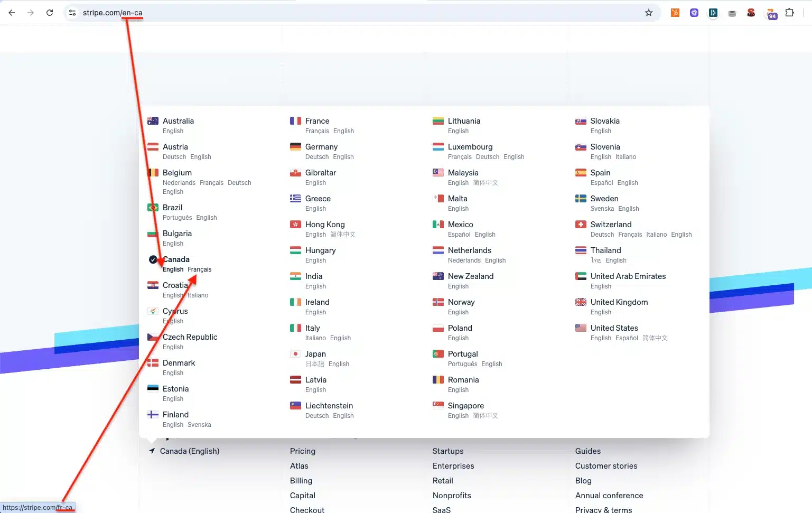Choose Italiano under Italy
This screenshot has height=513, width=812.
pyautogui.click(x=315, y=338)
